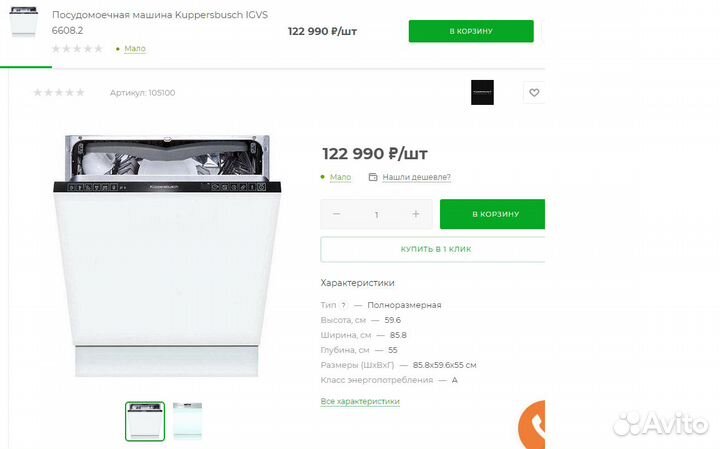Viewport: 720px width, 449px height.
Task: Click small product thumbnail in header
Action: [23, 21]
